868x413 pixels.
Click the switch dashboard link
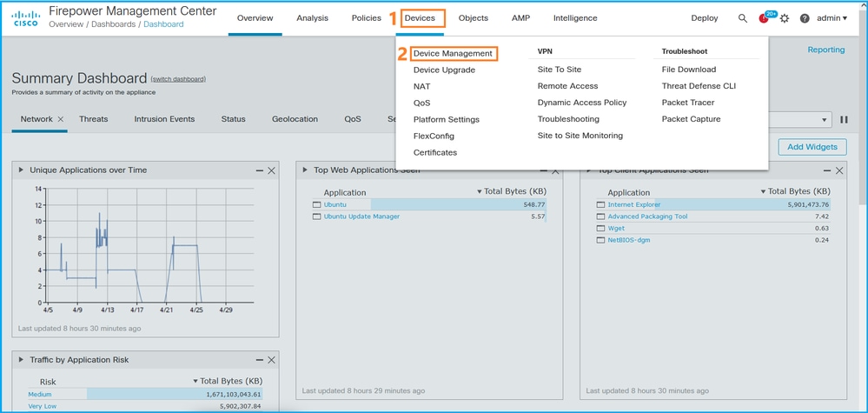[x=178, y=79]
